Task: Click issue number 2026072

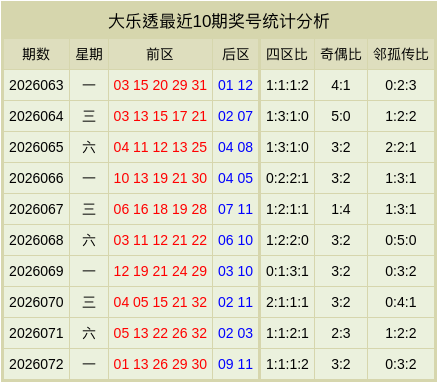Action: [36, 364]
